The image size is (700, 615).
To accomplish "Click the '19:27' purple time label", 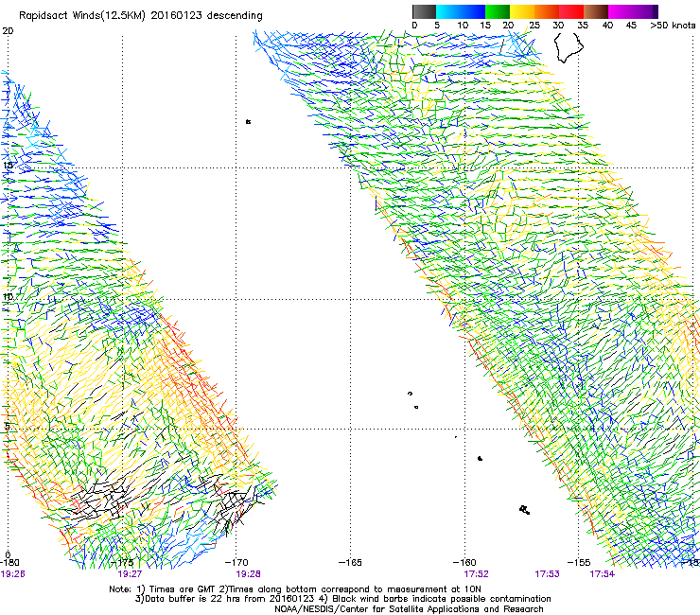I will tap(130, 574).
